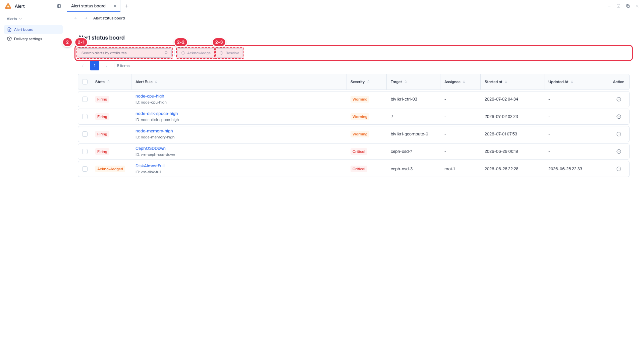The image size is (644, 362).
Task: Click the Alert app logo icon
Action: pyautogui.click(x=8, y=6)
